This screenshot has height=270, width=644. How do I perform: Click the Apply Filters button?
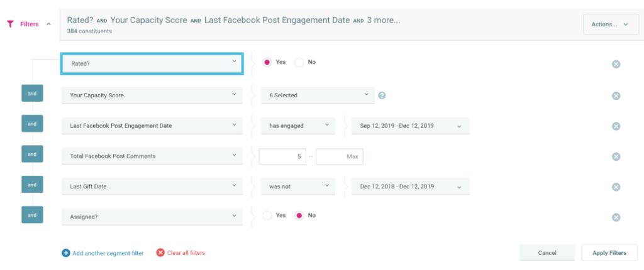609,253
